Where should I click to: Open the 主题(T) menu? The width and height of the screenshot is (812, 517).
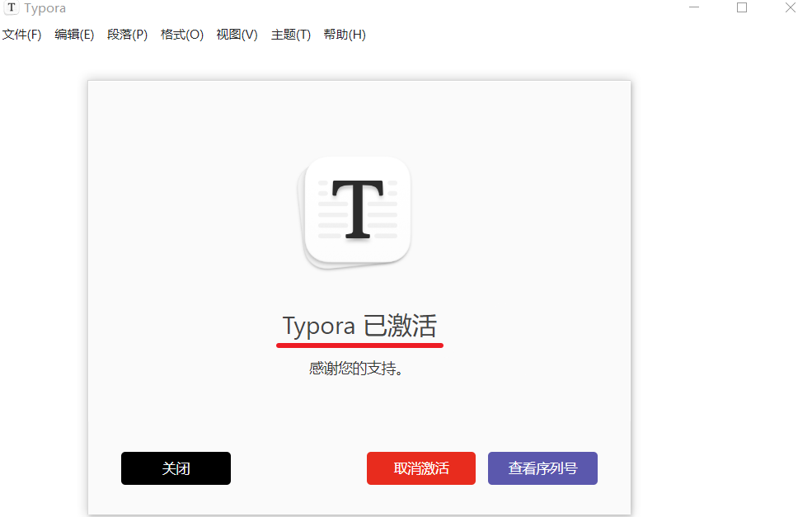pyautogui.click(x=290, y=35)
